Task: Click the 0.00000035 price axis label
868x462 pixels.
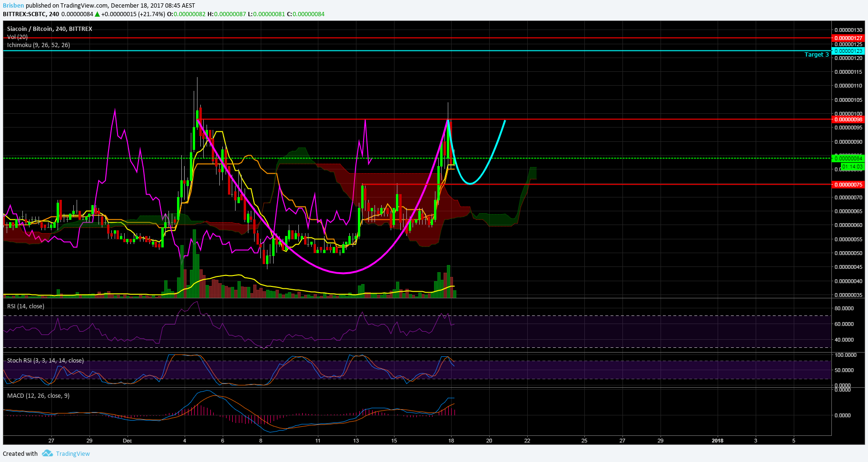Action: (x=848, y=295)
